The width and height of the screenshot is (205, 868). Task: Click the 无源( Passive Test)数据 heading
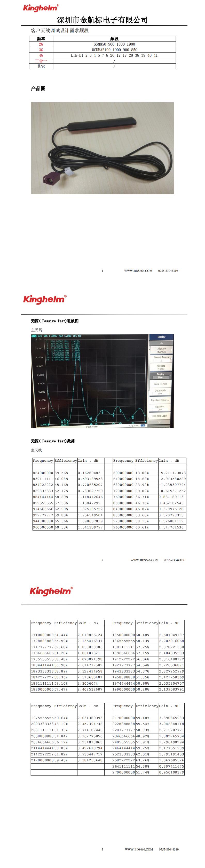coord(53,441)
